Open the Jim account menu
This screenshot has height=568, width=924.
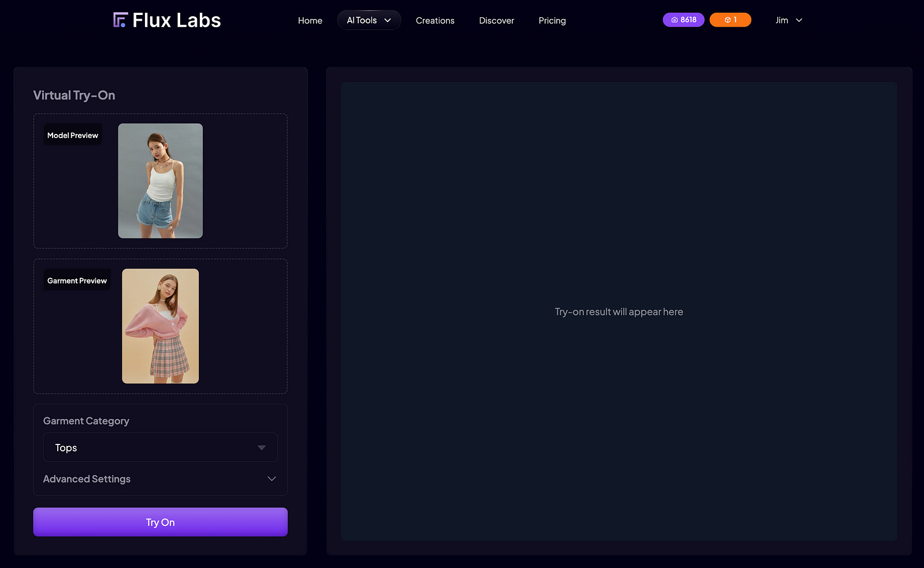coord(789,20)
